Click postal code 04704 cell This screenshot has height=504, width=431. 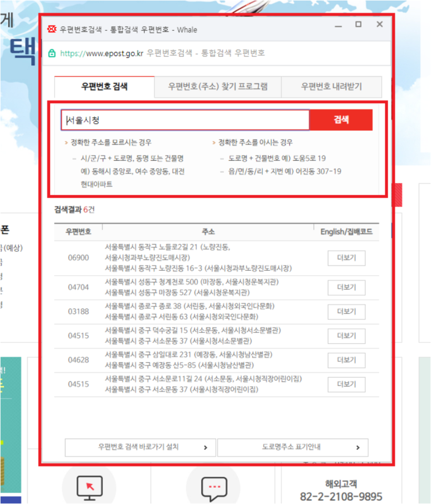click(79, 287)
